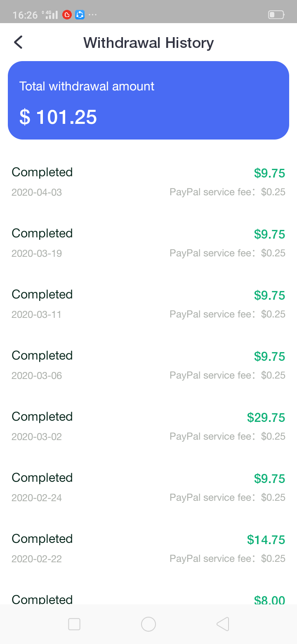Tap Android back triangle icon
The height and width of the screenshot is (644, 297).
(x=223, y=624)
